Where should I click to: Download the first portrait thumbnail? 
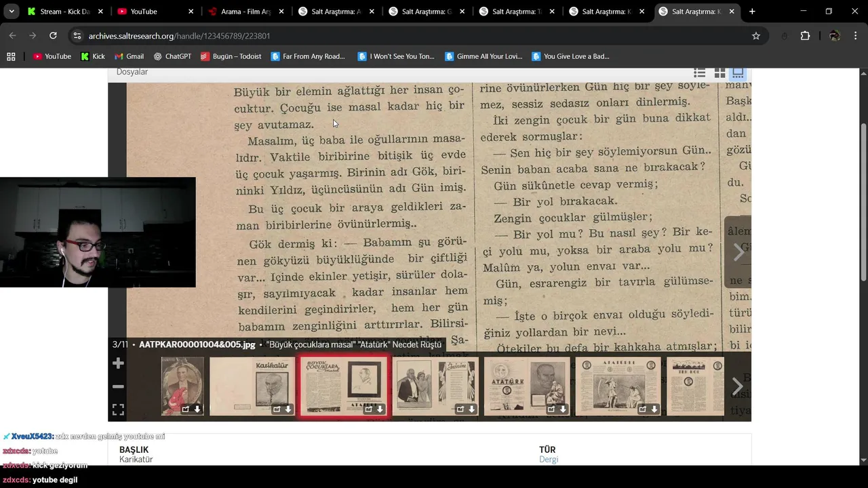point(197,409)
